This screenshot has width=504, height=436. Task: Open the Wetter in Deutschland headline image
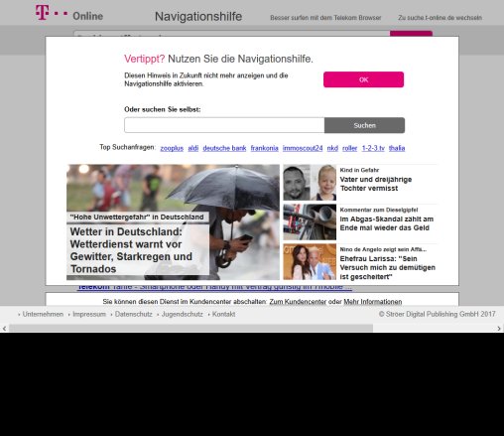point(173,222)
